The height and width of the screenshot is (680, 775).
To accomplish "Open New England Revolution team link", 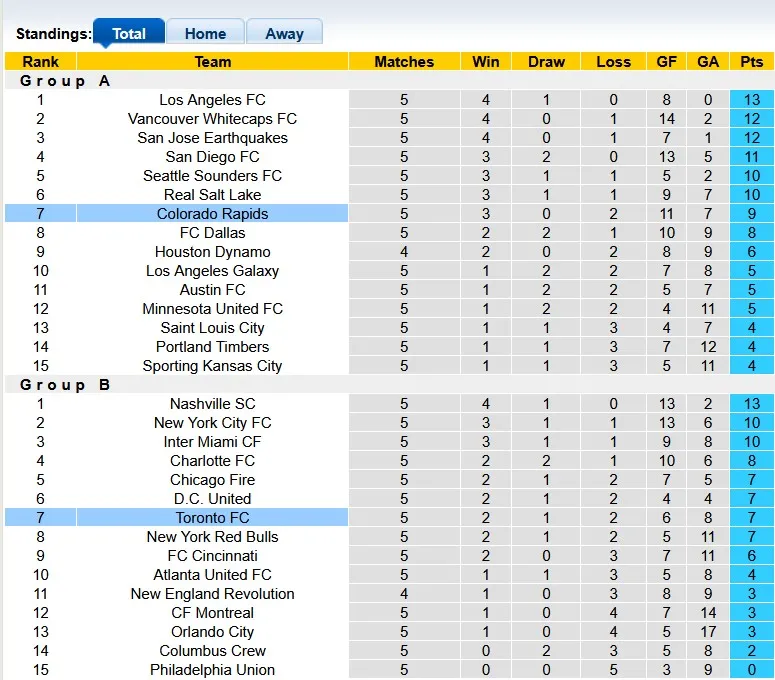I will point(212,594).
